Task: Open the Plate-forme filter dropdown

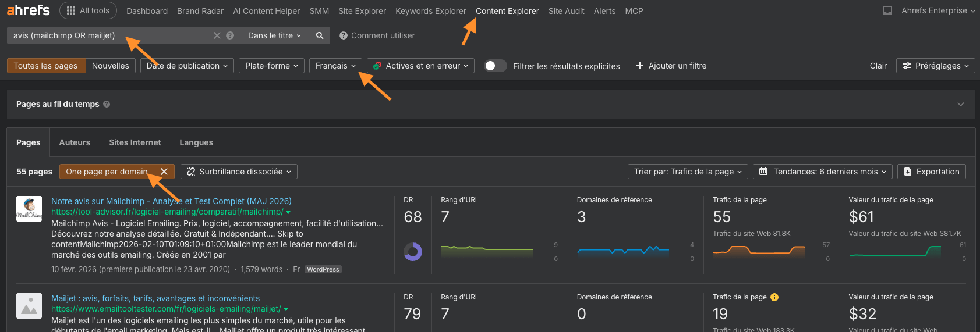Action: click(x=271, y=66)
